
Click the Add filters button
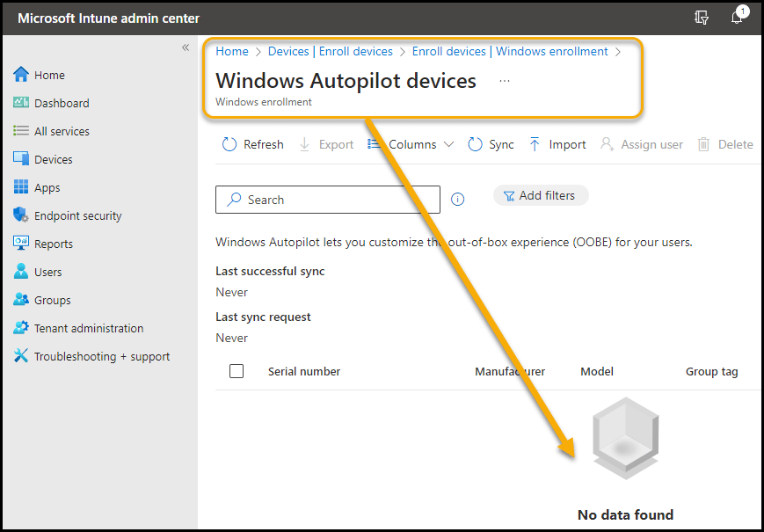(x=541, y=195)
